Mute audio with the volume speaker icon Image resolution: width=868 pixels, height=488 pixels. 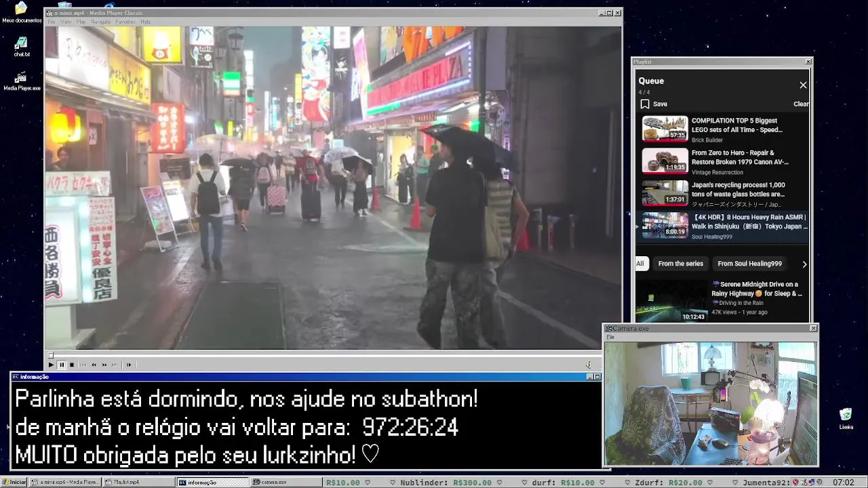[589, 365]
